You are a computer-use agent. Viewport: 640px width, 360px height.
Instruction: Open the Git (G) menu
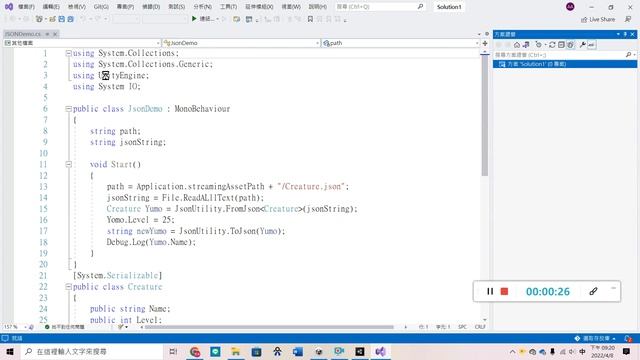101,7
